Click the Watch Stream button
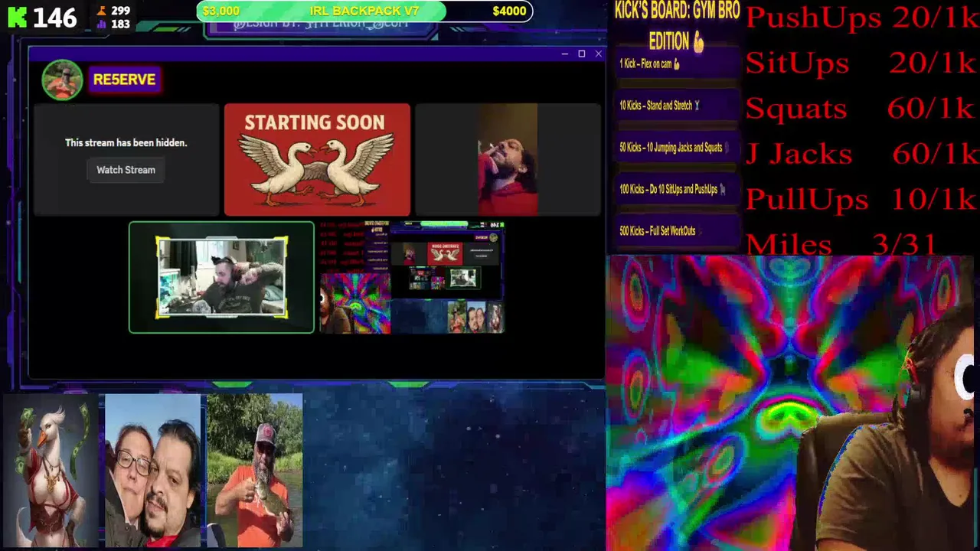 [x=126, y=170]
